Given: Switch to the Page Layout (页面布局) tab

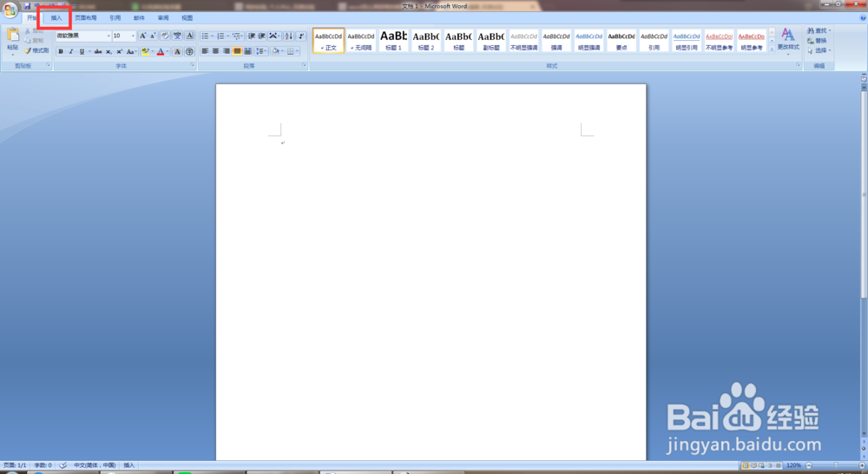Looking at the screenshot, I should [86, 18].
